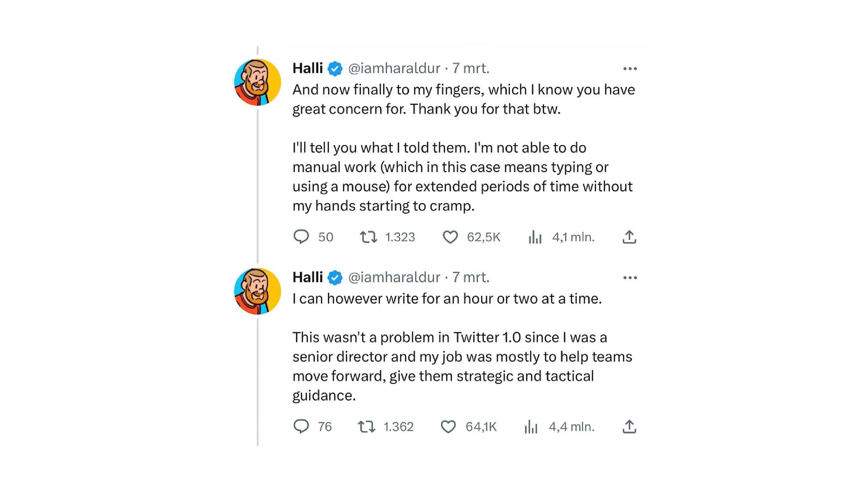
Task: Retweet the first tweet with 1.323 reposts
Action: tap(368, 237)
